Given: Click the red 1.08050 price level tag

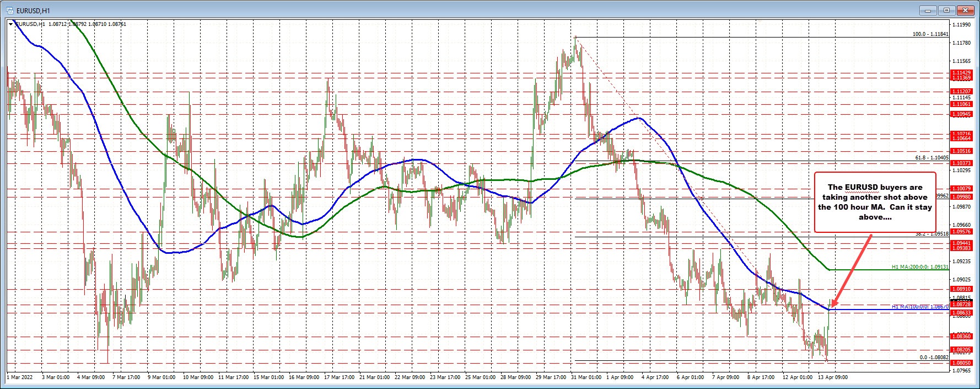Looking at the screenshot, I should click(x=962, y=363).
